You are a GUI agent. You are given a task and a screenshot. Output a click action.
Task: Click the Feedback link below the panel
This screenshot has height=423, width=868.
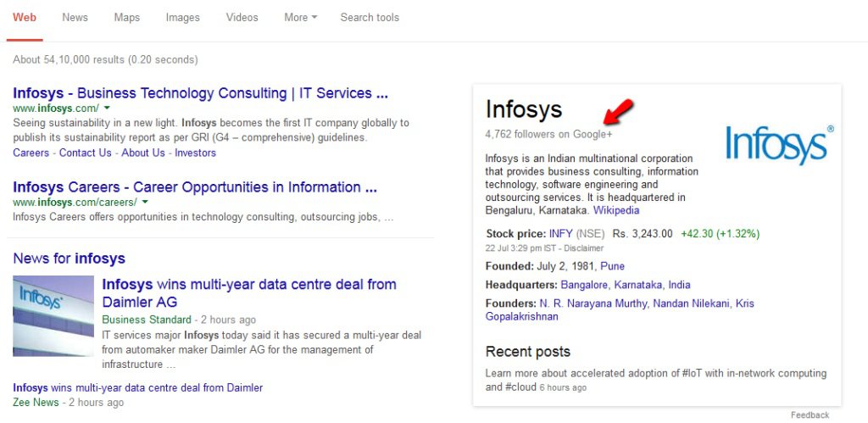pos(810,415)
